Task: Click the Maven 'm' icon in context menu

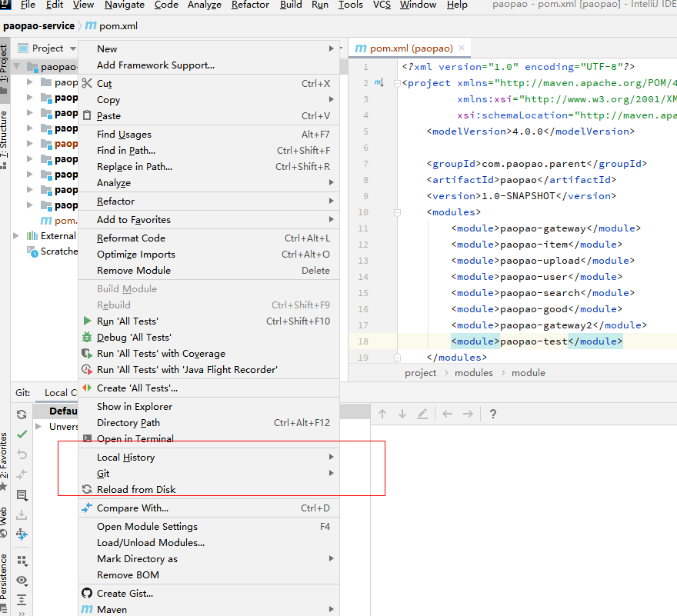Action: (x=87, y=609)
